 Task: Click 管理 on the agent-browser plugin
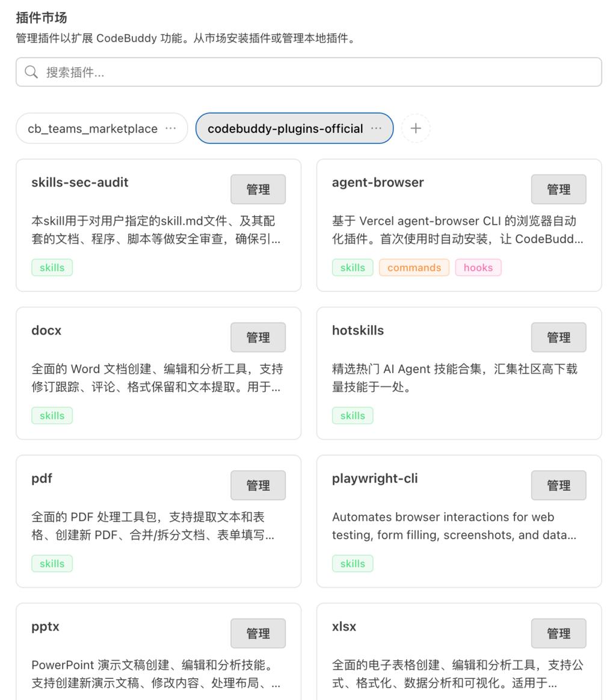[x=559, y=190]
